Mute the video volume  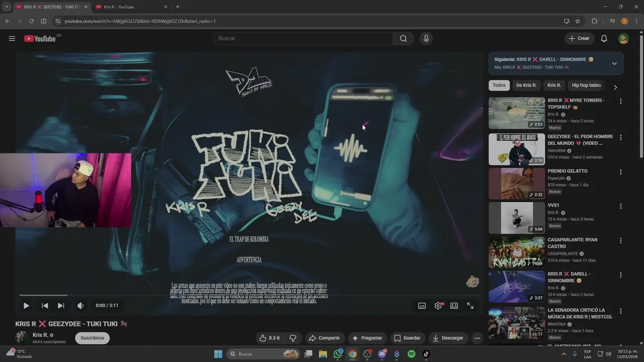click(80, 306)
